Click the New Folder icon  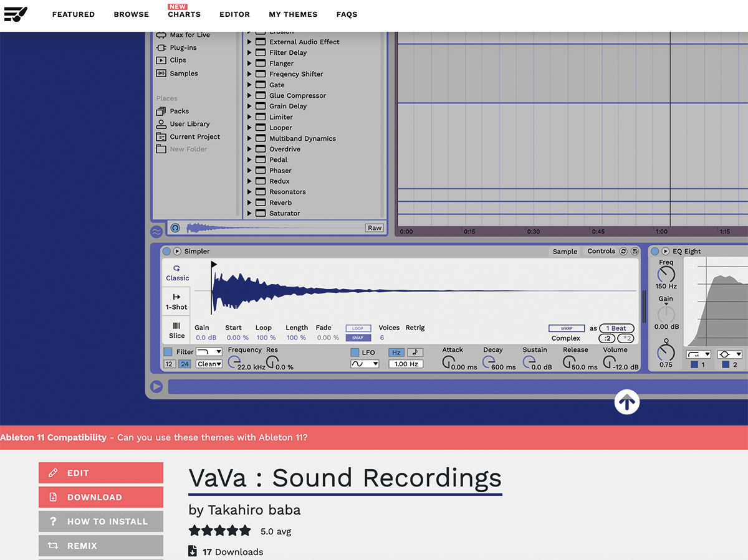161,149
